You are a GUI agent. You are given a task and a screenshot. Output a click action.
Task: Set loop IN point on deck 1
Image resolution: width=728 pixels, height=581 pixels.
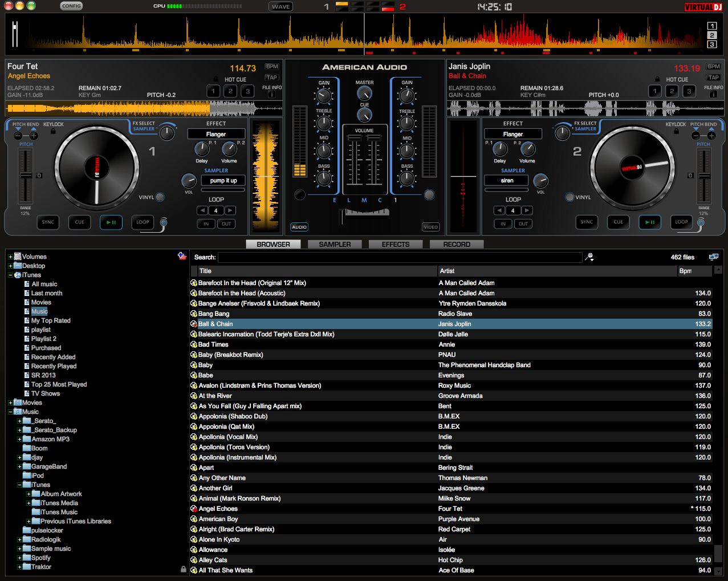206,224
